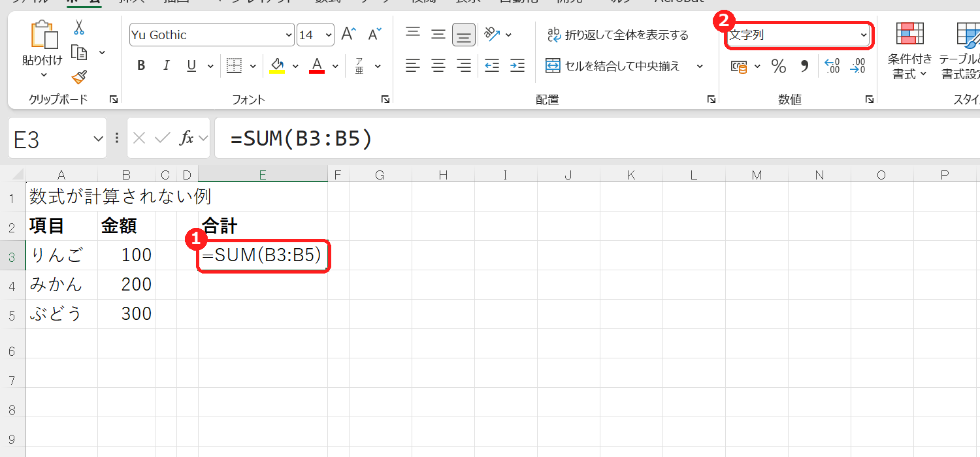Viewport: 980px width, 457px height.
Task: Expand the Underline style options arrow
Action: click(x=210, y=66)
